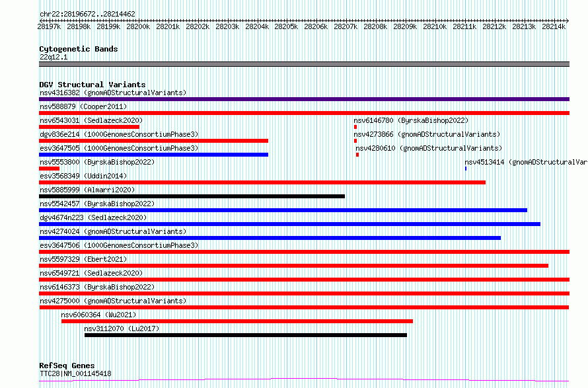This screenshot has width=588, height=388.
Task: Open nsv5542457 (ByrskaBishop2022) label
Action: coord(97,204)
